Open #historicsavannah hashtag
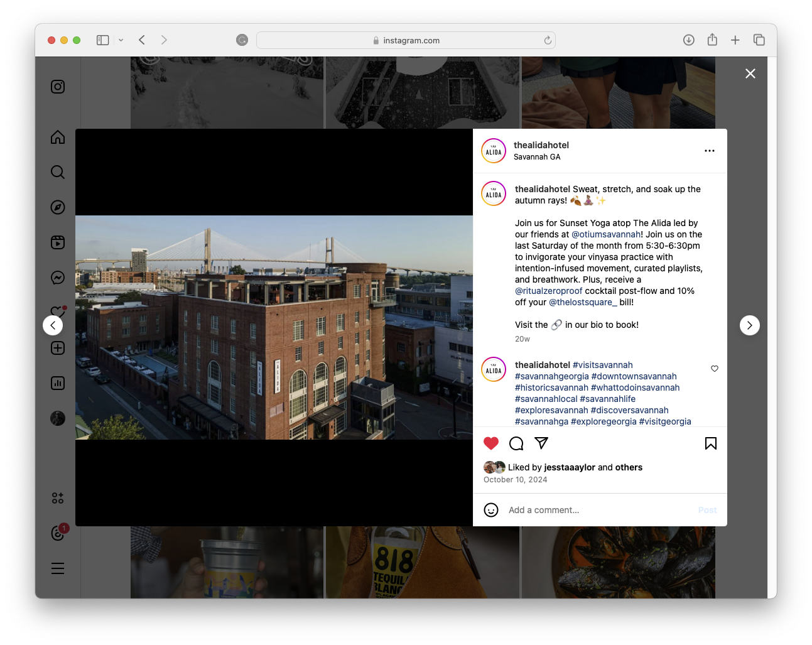 tap(551, 388)
